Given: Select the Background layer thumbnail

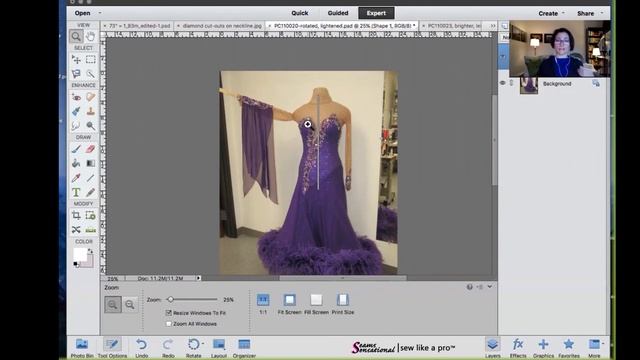Looking at the screenshot, I should [529, 85].
